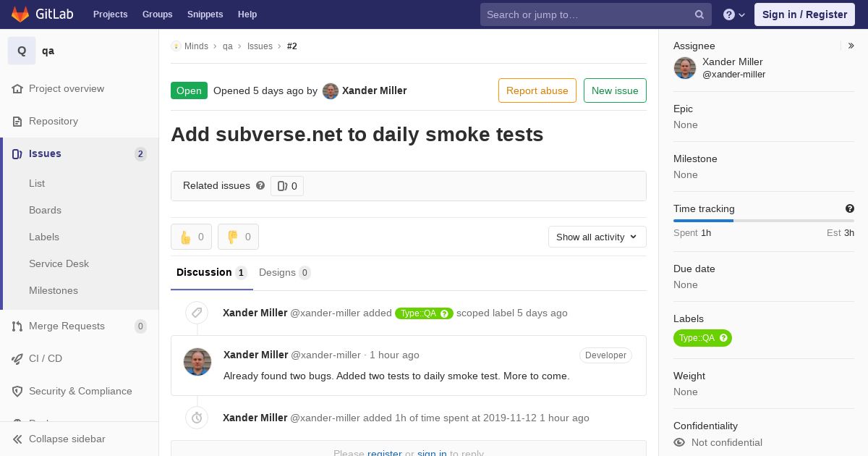The image size is (868, 456).
Task: Switch to the Designs tab
Action: [285, 273]
